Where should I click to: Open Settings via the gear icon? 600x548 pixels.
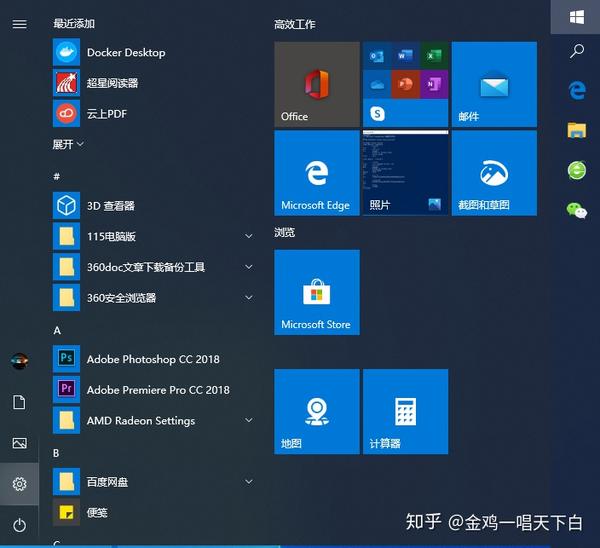pyautogui.click(x=20, y=484)
